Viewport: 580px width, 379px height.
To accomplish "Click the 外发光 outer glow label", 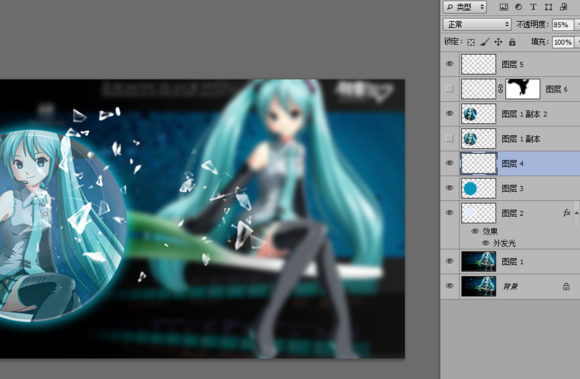I will [x=504, y=243].
